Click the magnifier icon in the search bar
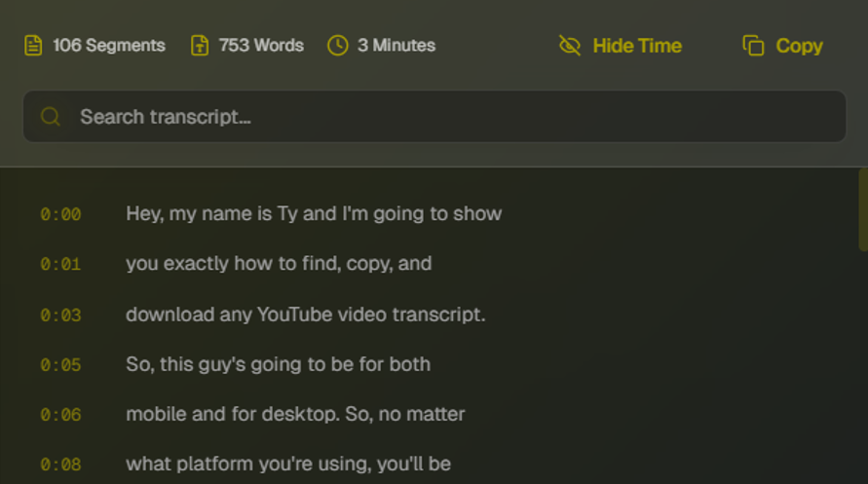The width and height of the screenshot is (868, 484). coord(51,117)
